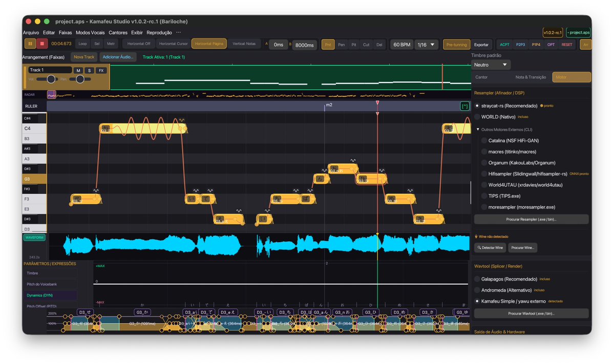Open the Arquivo menu

pyautogui.click(x=31, y=32)
